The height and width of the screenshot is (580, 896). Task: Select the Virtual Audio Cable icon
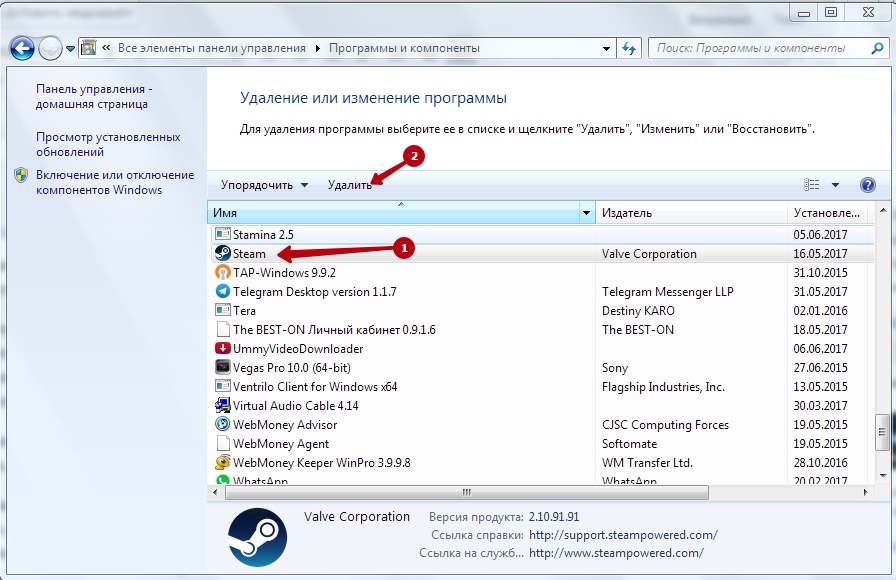tap(222, 405)
